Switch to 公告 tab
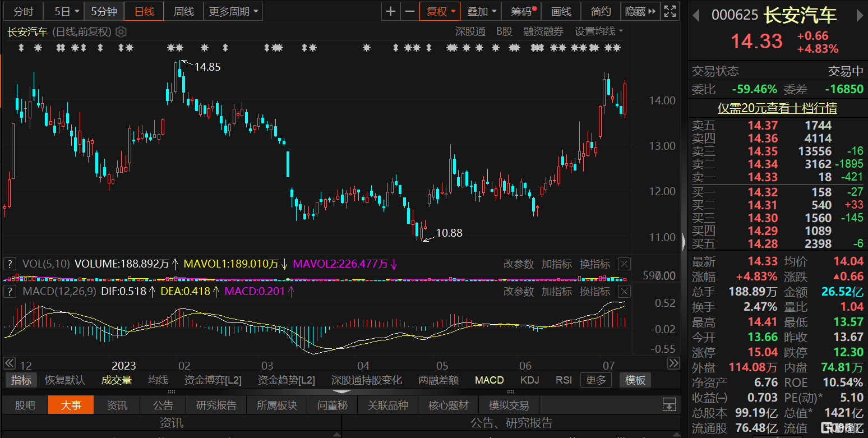Image resolution: width=868 pixels, height=438 pixels. click(x=163, y=405)
